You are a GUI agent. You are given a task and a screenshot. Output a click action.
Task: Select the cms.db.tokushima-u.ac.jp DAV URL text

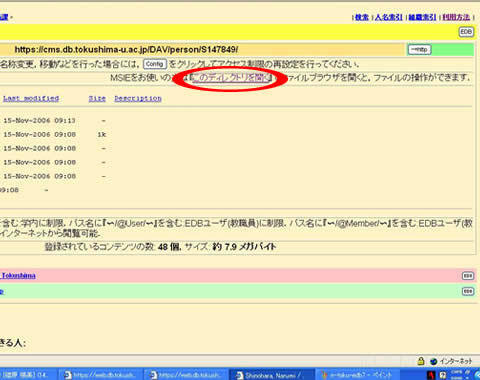click(x=126, y=50)
